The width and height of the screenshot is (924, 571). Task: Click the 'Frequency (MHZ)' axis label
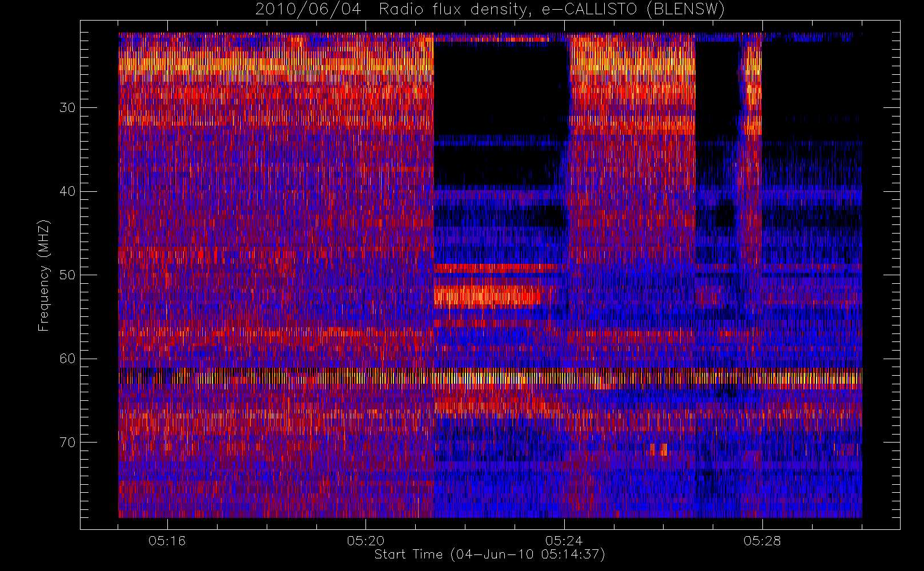click(x=44, y=275)
